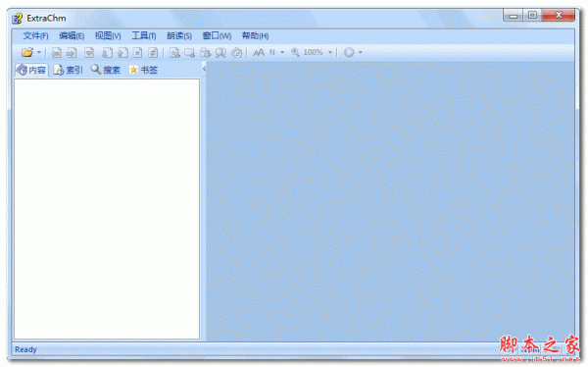This screenshot has height=367, width=588.
Task: Click the Ready status bar text
Action: [x=25, y=349]
